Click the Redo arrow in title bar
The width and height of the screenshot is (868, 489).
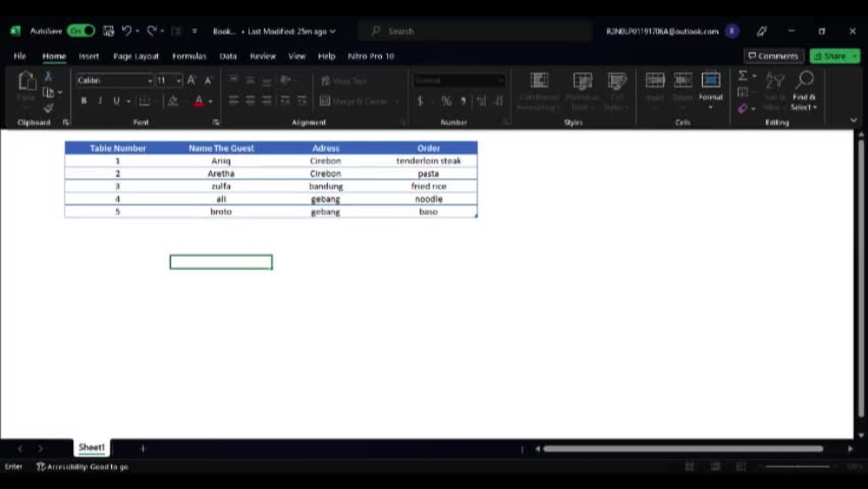152,31
